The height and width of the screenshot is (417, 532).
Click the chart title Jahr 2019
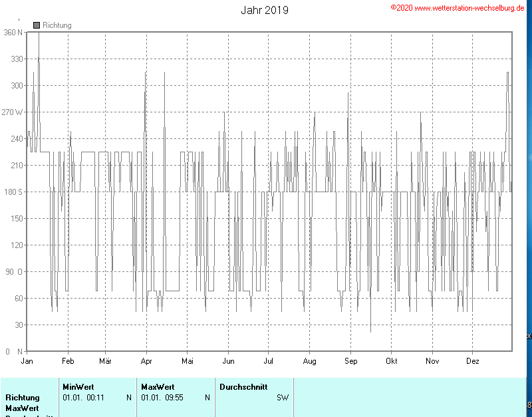point(265,10)
